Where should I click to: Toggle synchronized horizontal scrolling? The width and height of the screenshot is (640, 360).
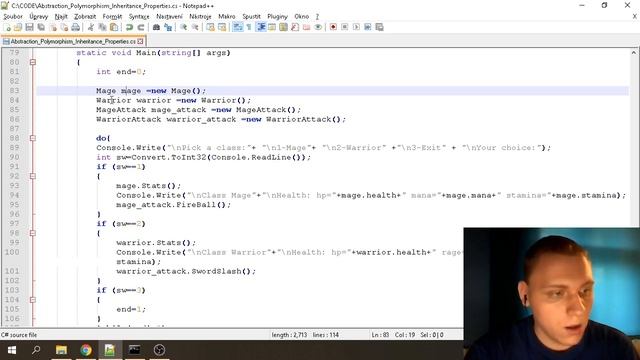click(222, 27)
